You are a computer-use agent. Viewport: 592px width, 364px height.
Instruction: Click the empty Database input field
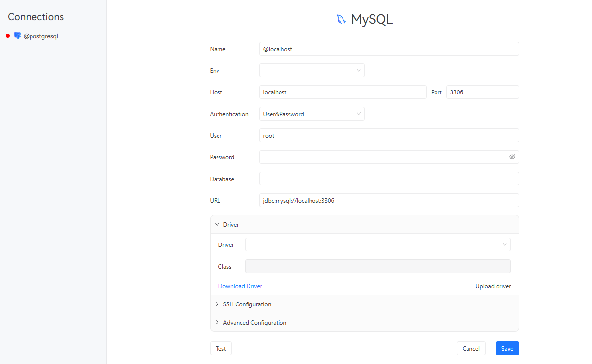click(389, 179)
